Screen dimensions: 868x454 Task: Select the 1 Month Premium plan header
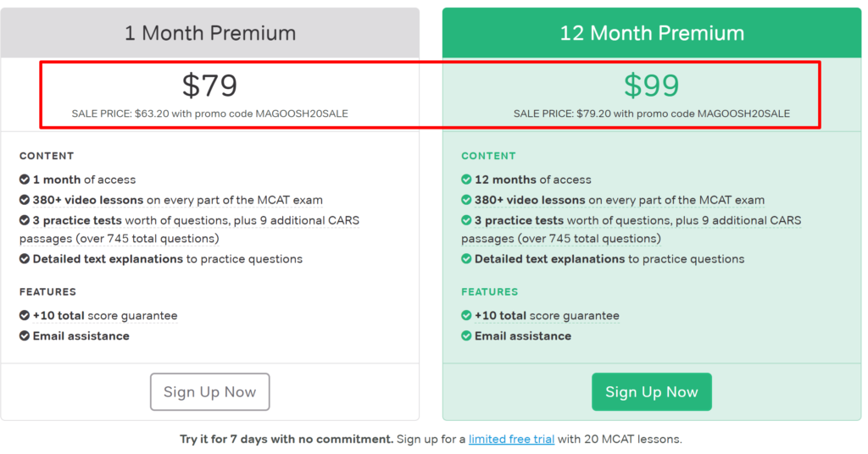click(210, 33)
